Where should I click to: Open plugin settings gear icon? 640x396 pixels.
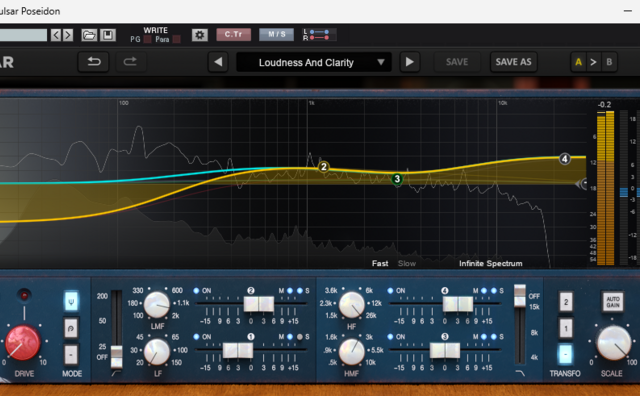200,35
